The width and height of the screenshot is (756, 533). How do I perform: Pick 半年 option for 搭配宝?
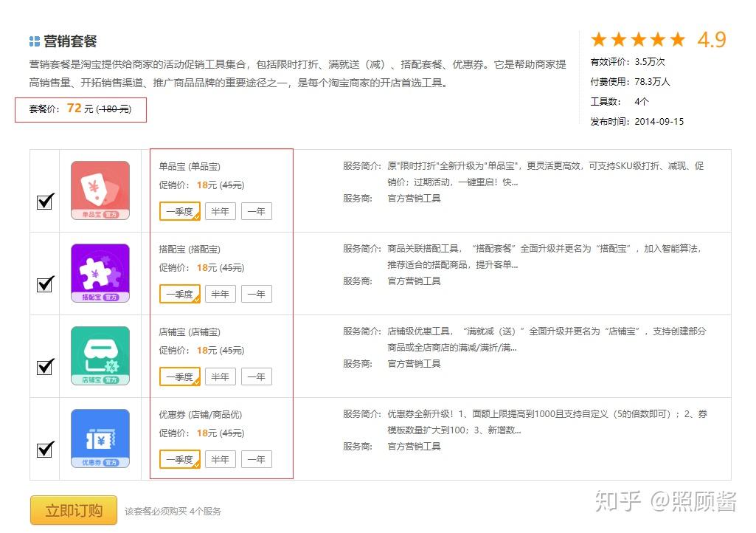[221, 294]
